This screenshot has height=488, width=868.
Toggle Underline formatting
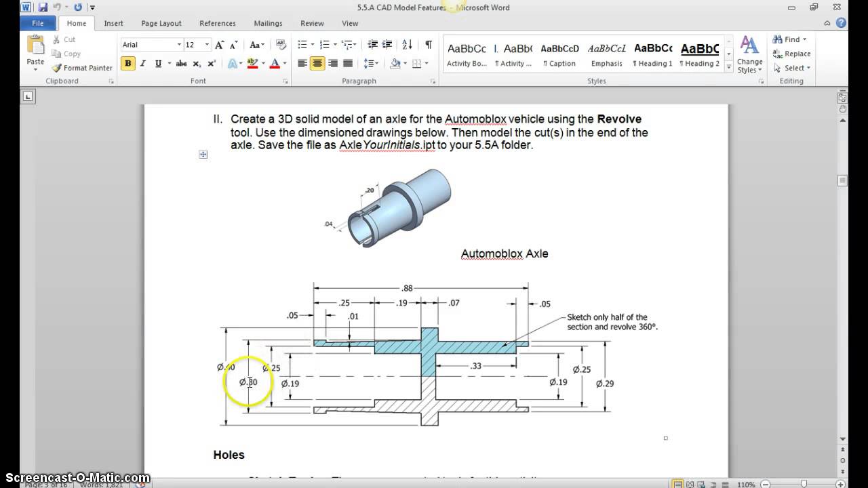point(158,64)
